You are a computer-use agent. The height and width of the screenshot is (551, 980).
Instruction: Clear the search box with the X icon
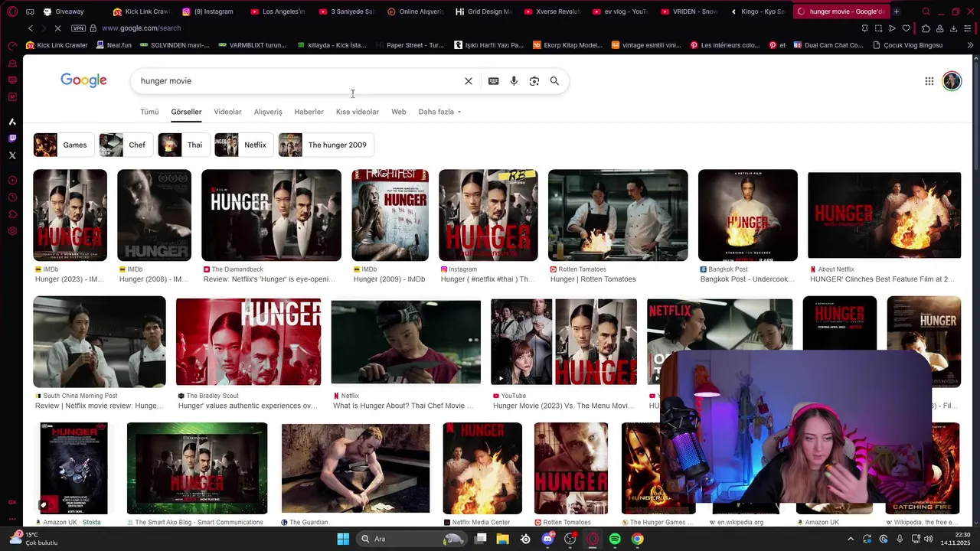pyautogui.click(x=469, y=81)
